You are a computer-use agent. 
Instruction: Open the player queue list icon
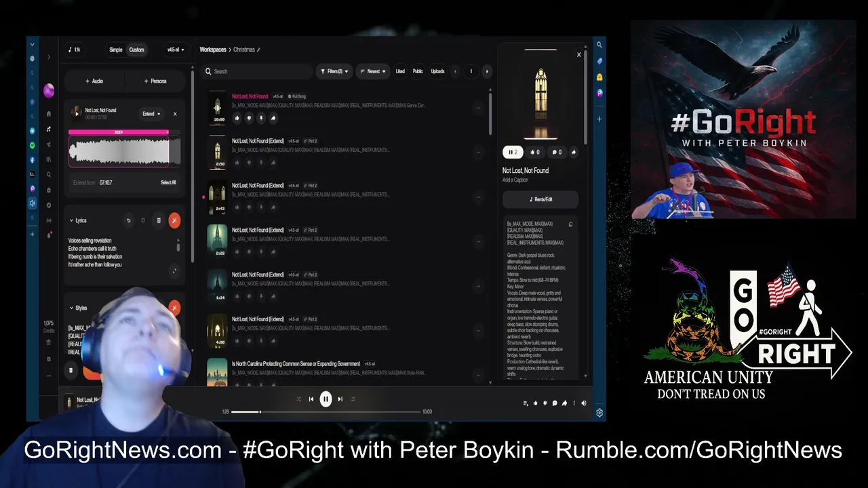click(526, 403)
